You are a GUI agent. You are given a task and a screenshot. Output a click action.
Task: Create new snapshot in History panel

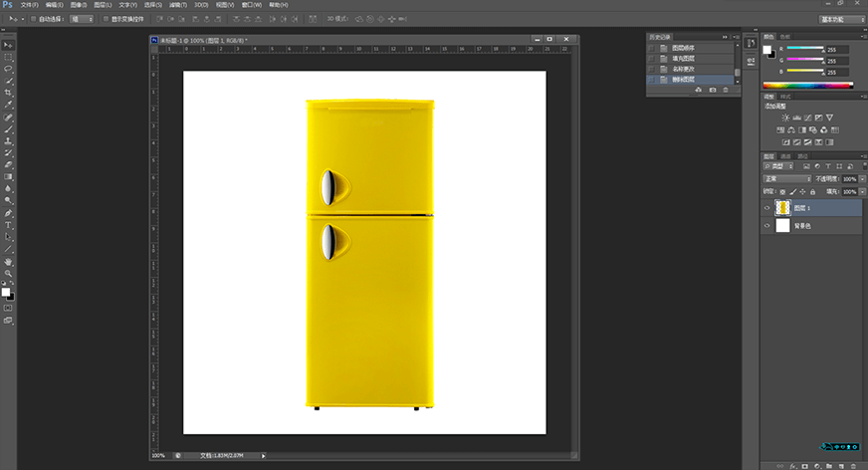point(713,91)
